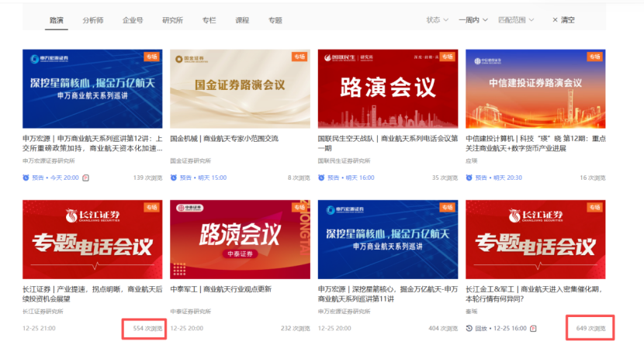Click the alarm icon beside 明天 15:00
This screenshot has height=345, width=644.
[174, 178]
